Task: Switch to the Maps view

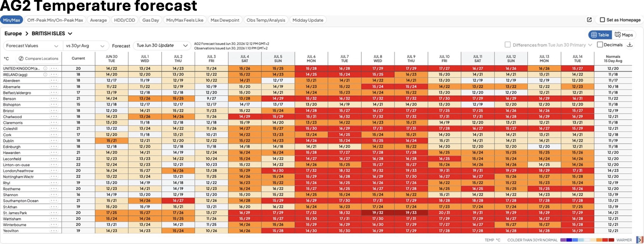Action: [624, 35]
